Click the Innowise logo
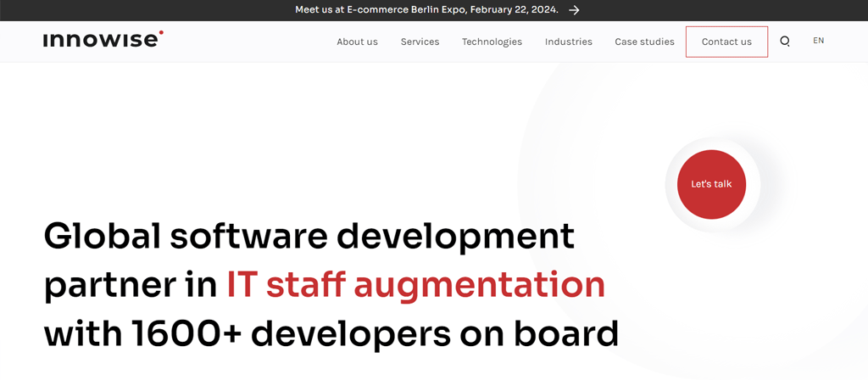The image size is (868, 380). pos(103,39)
